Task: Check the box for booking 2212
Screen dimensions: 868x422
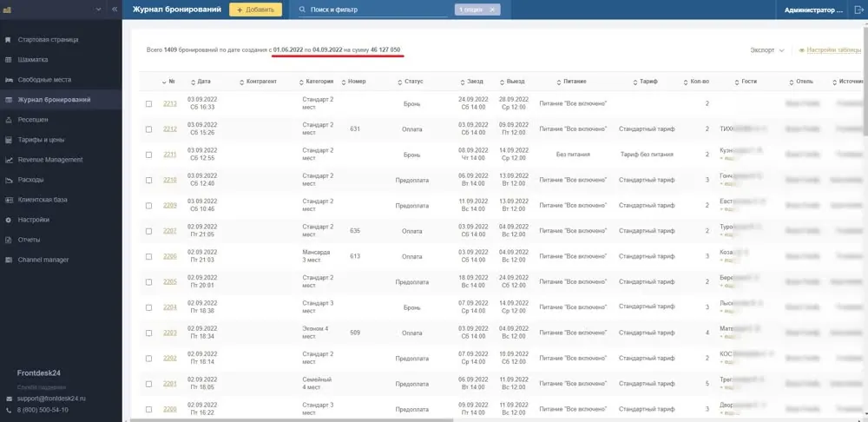Action: [149, 129]
